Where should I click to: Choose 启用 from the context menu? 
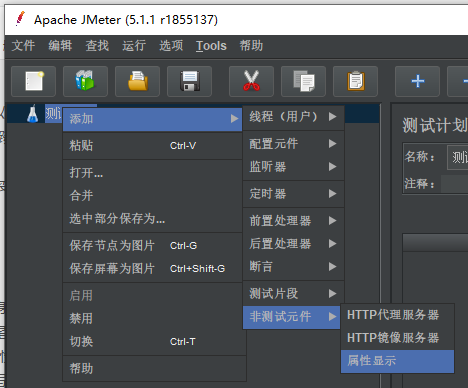pos(152,296)
